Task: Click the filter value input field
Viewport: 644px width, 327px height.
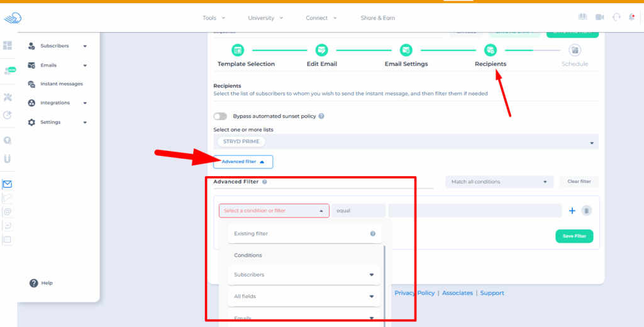Action: 474,211
